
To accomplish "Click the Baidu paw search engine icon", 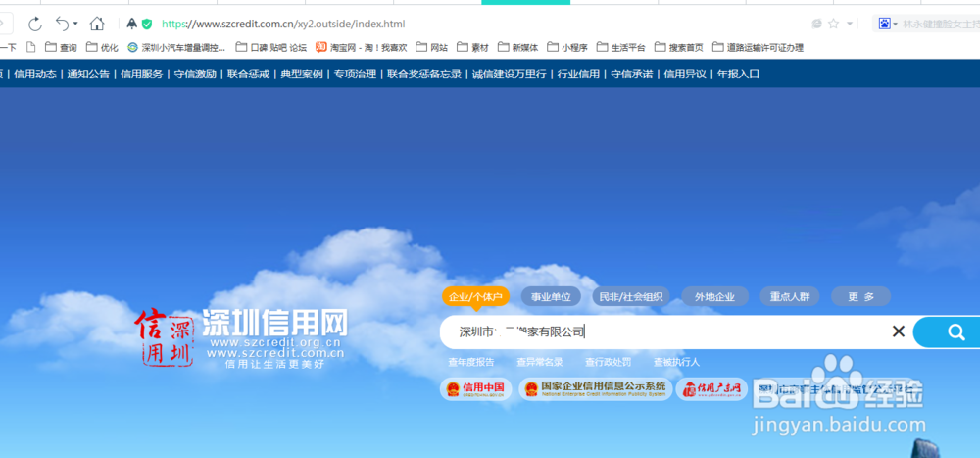I will (884, 24).
